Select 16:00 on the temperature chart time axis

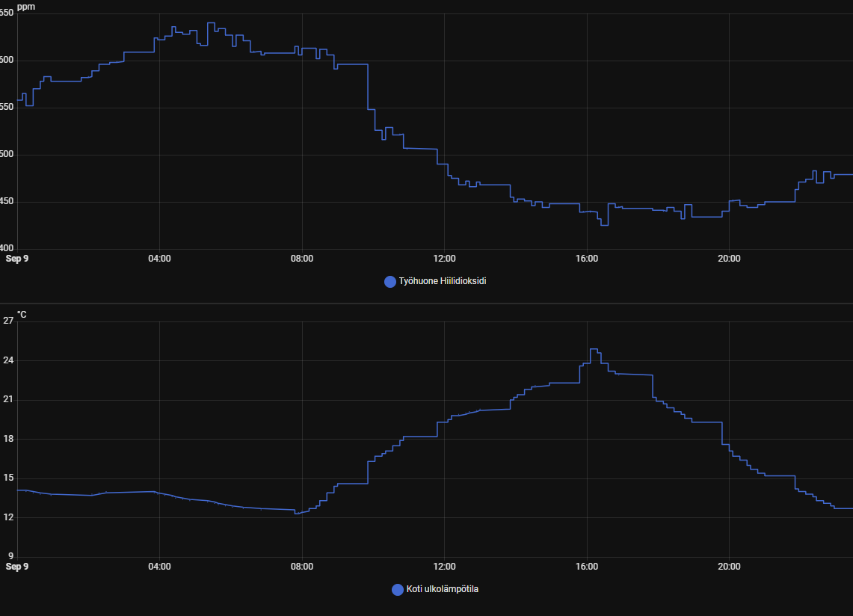(x=587, y=567)
